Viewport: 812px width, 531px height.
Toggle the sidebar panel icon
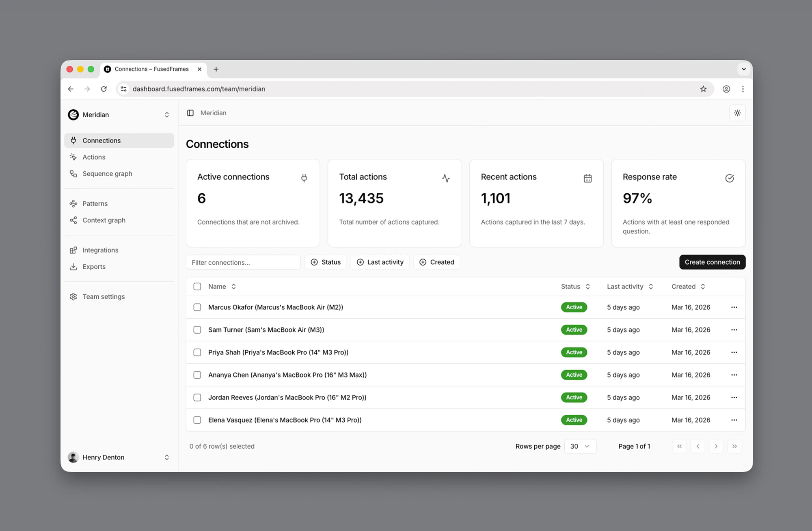coord(190,113)
